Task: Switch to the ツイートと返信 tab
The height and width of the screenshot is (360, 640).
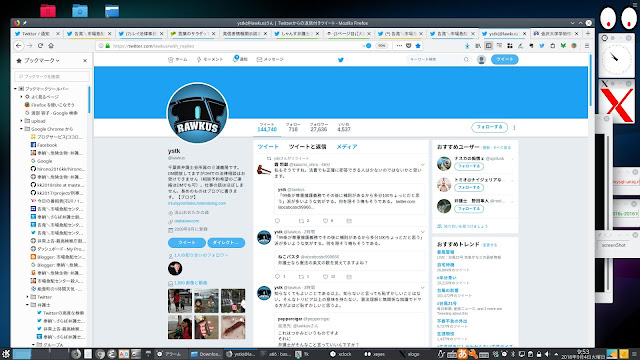Action: click(x=307, y=147)
